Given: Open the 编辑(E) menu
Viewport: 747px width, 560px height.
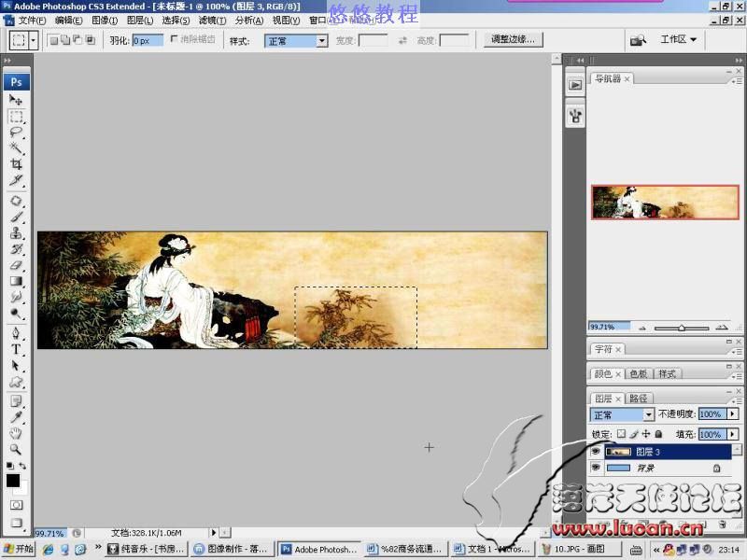Looking at the screenshot, I should [68, 21].
